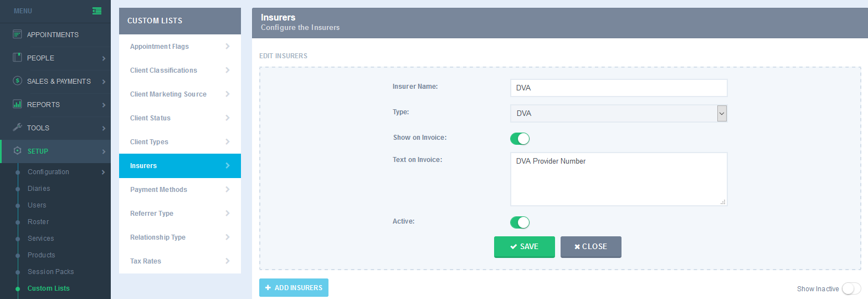Collapse the sidebar with the menu toggle icon
868x299 pixels.
point(97,11)
